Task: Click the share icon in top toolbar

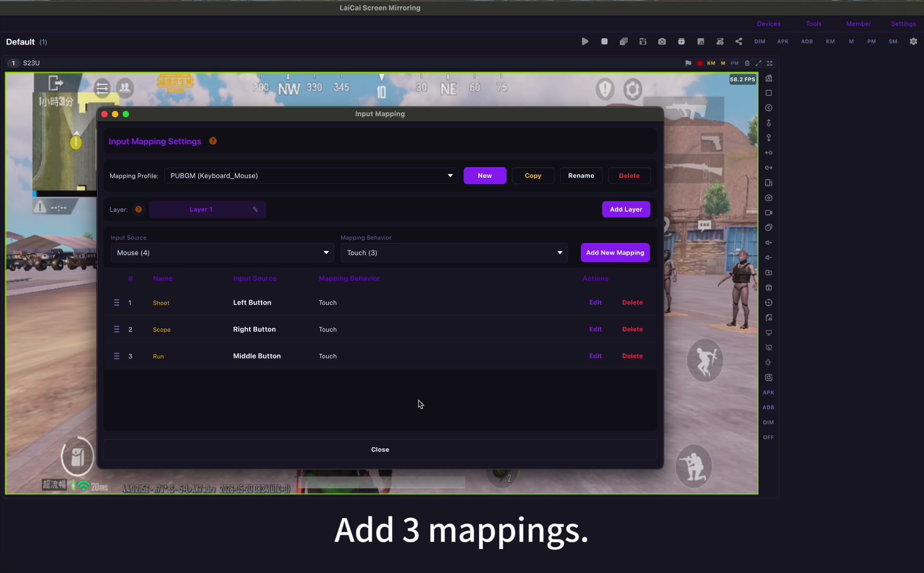Action: [739, 41]
